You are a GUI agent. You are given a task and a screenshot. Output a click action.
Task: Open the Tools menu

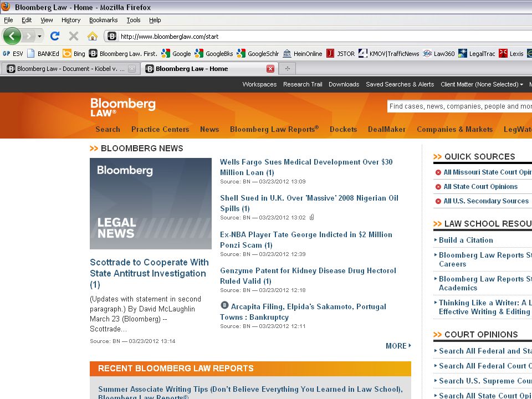(x=134, y=20)
